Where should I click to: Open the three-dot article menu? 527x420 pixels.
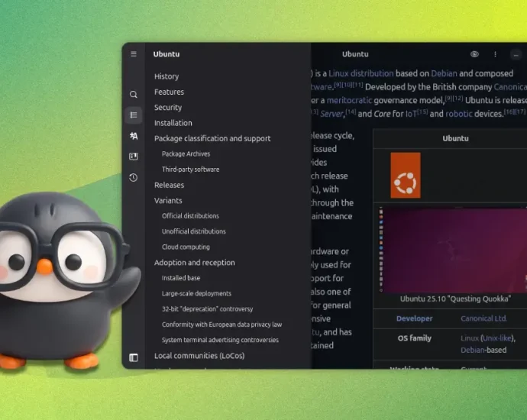tap(495, 54)
